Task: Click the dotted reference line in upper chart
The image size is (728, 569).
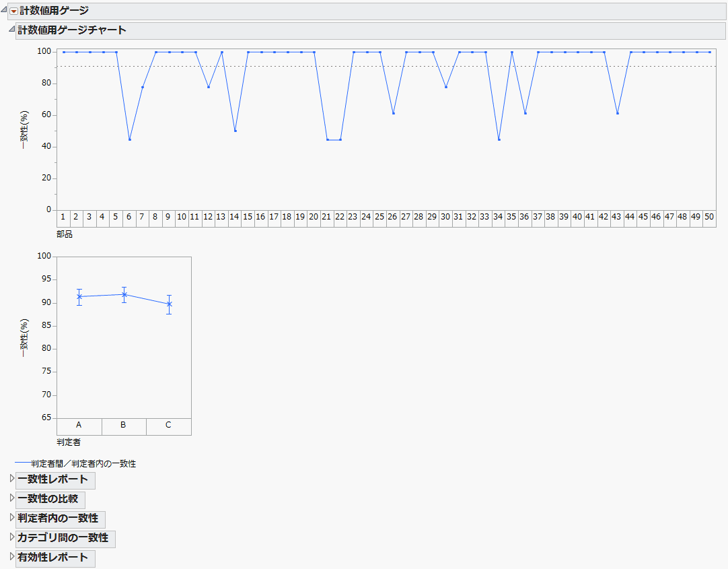Action: coord(386,67)
